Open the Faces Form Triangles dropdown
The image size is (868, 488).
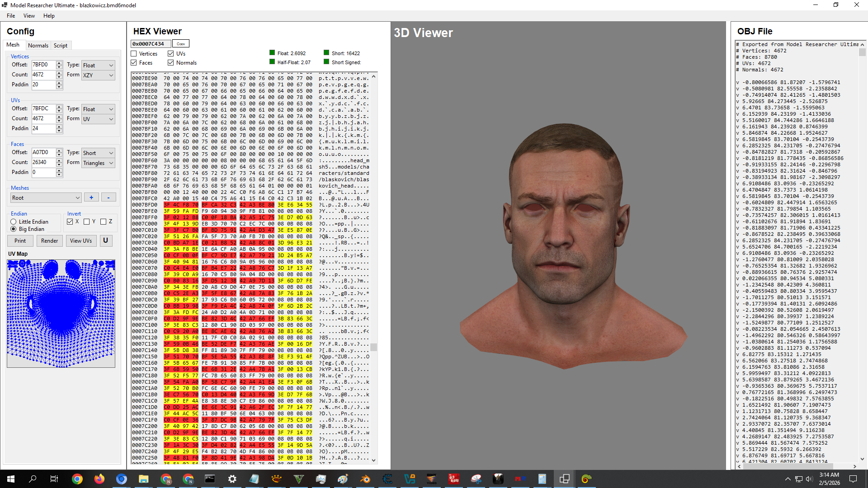[x=98, y=163]
